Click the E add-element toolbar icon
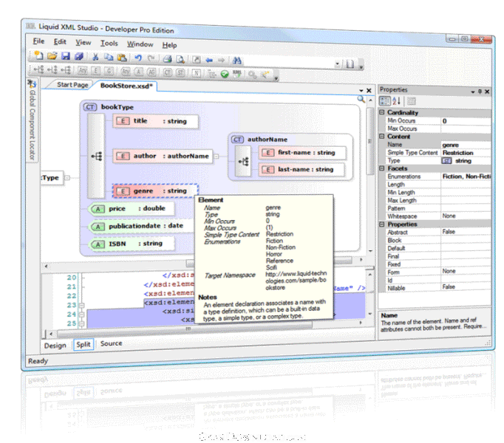Image resolution: width=504 pixels, height=443 pixels. (96, 71)
